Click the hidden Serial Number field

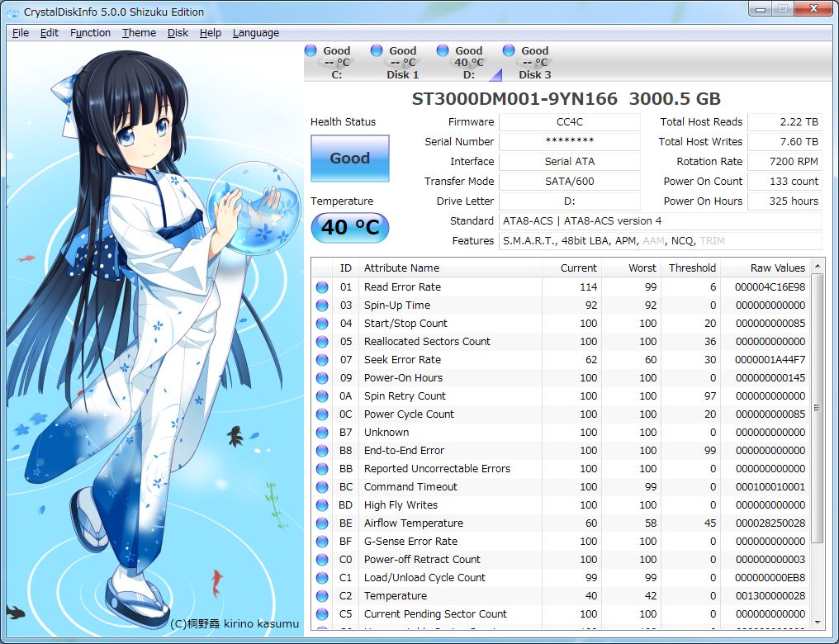(x=570, y=141)
